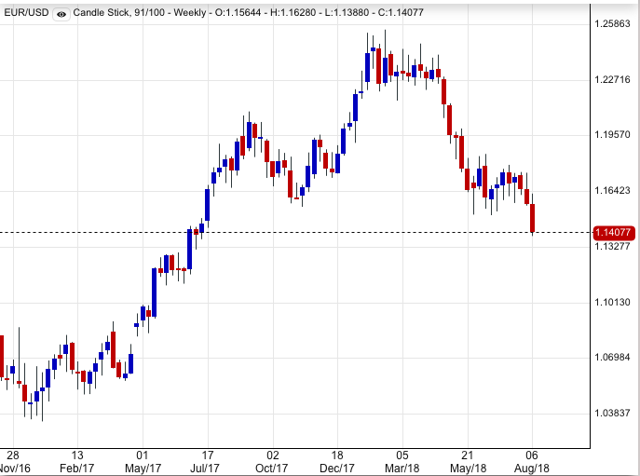Toggle the eye visibility icon beside EUR/USD
The image size is (640, 476).
(x=61, y=14)
